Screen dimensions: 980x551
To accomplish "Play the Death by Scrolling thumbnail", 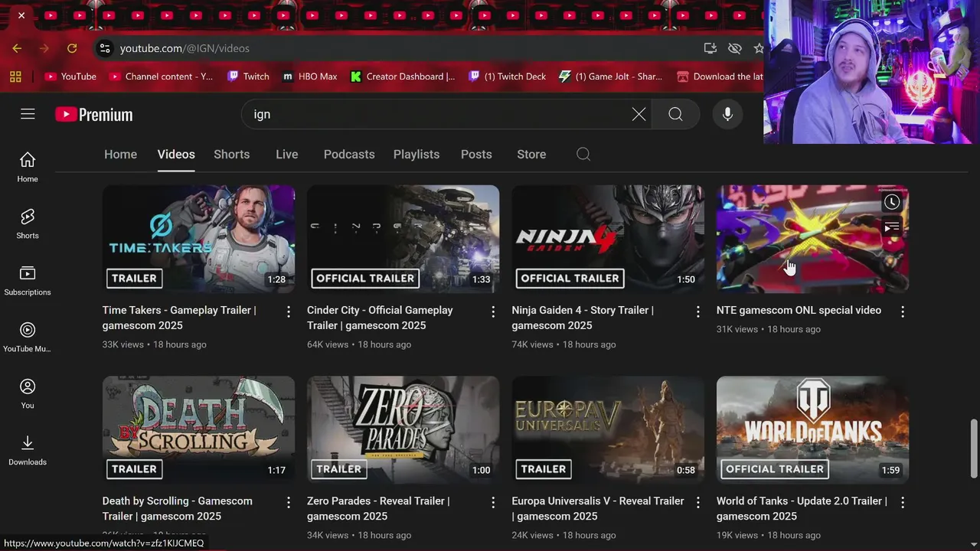I will 198,429.
